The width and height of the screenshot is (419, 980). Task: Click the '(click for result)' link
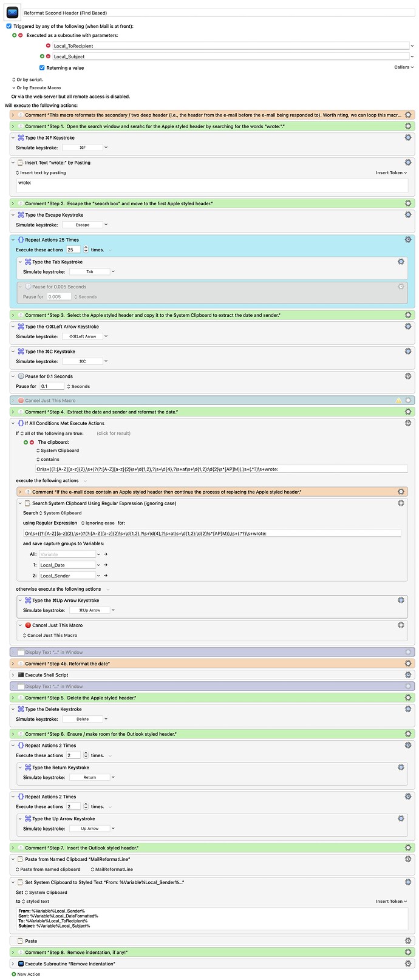(114, 434)
